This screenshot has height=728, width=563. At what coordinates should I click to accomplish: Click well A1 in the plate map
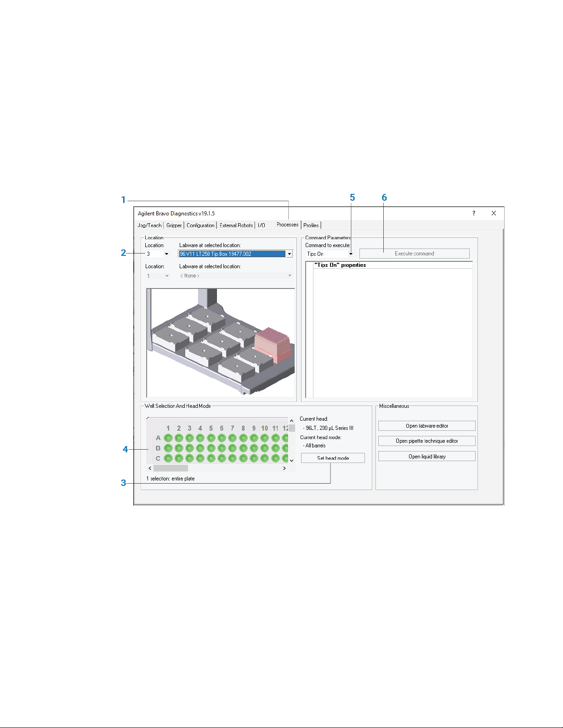point(168,438)
